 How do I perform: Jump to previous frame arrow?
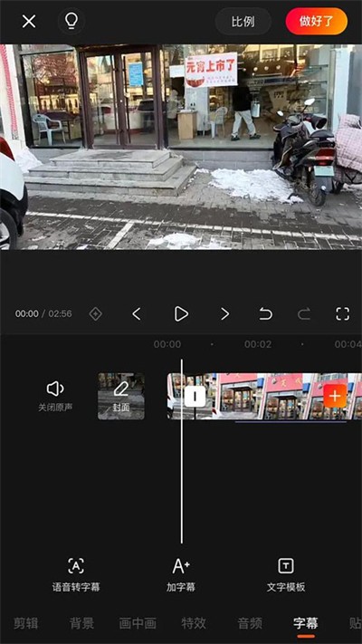click(x=137, y=314)
